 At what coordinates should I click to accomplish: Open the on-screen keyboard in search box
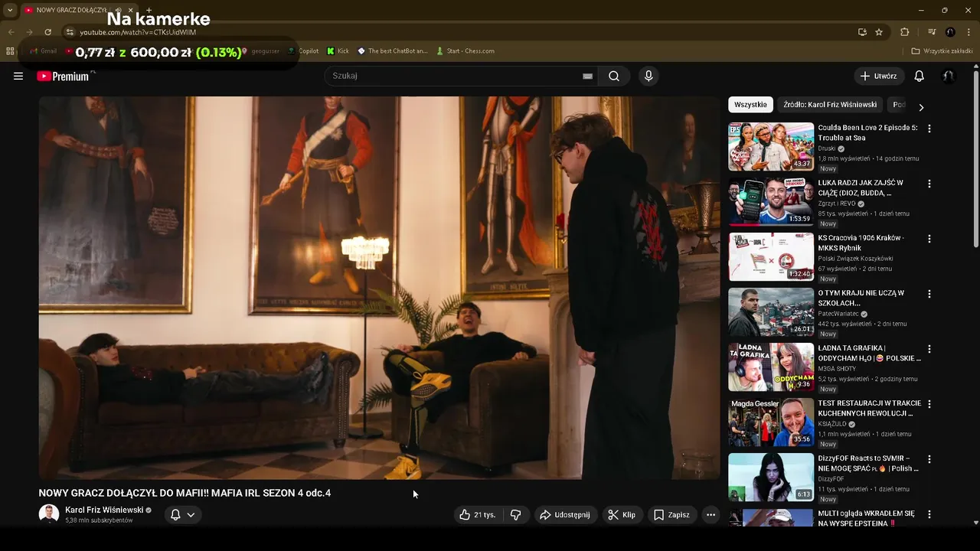point(587,76)
